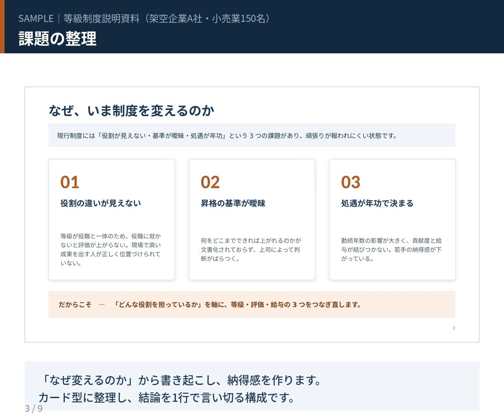Click card title 処遇が年功で決まる
The image size is (504, 420).
[x=377, y=203]
